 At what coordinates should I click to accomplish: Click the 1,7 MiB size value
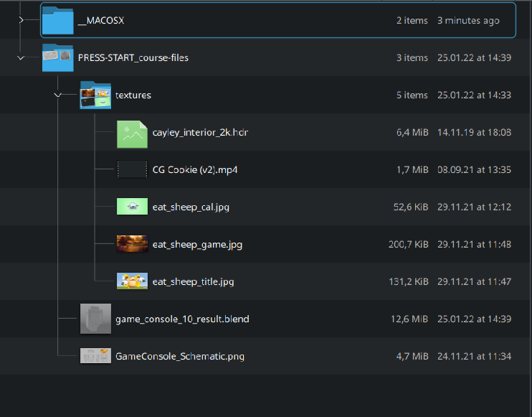tap(412, 170)
